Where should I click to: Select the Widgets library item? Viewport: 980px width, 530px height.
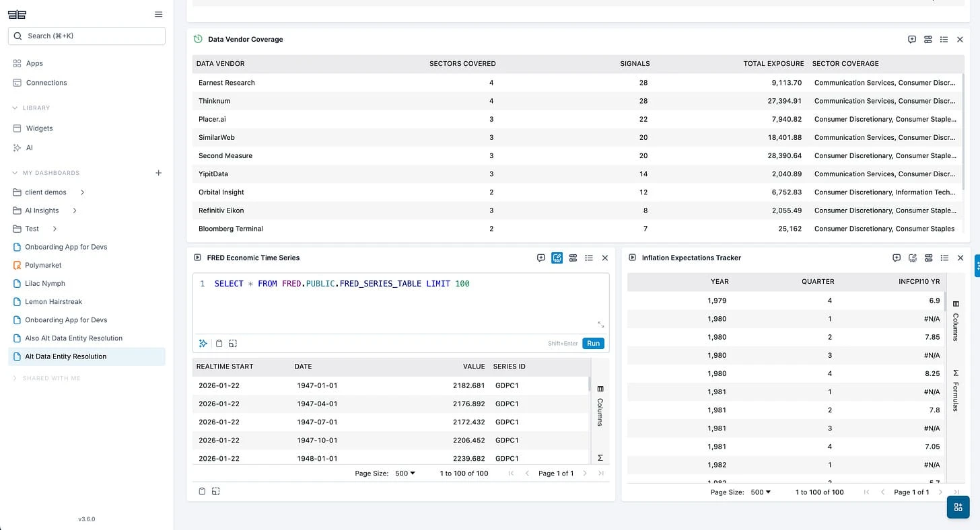(39, 128)
